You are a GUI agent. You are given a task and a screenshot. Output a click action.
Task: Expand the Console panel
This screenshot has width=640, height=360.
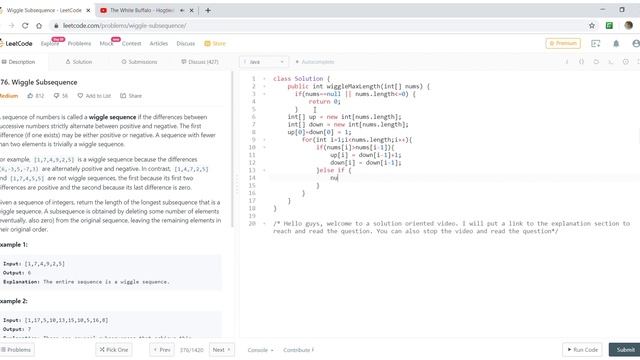point(260,350)
